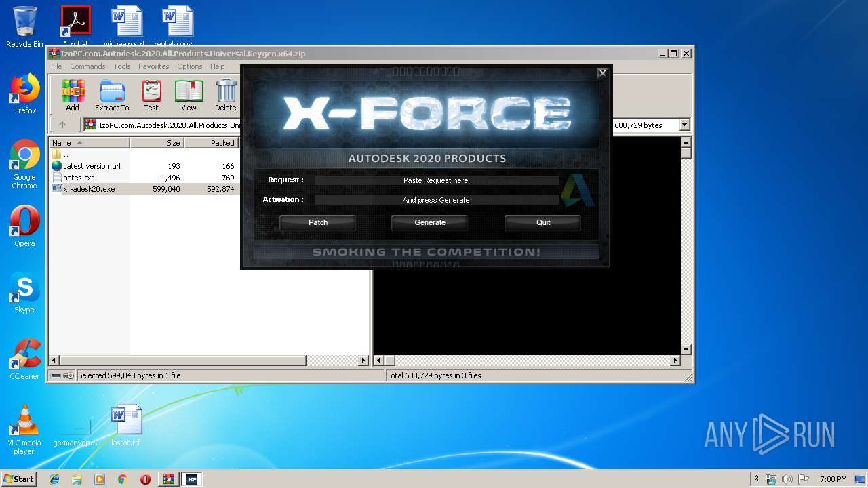Open the Opera desktop shortcut
The image size is (868, 488).
pos(24,226)
